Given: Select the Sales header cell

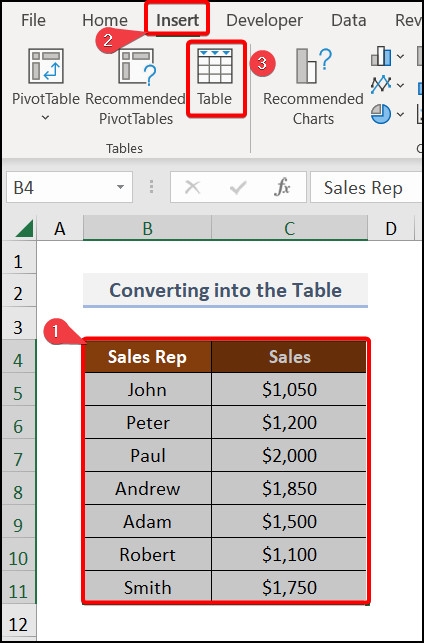Looking at the screenshot, I should point(290,356).
